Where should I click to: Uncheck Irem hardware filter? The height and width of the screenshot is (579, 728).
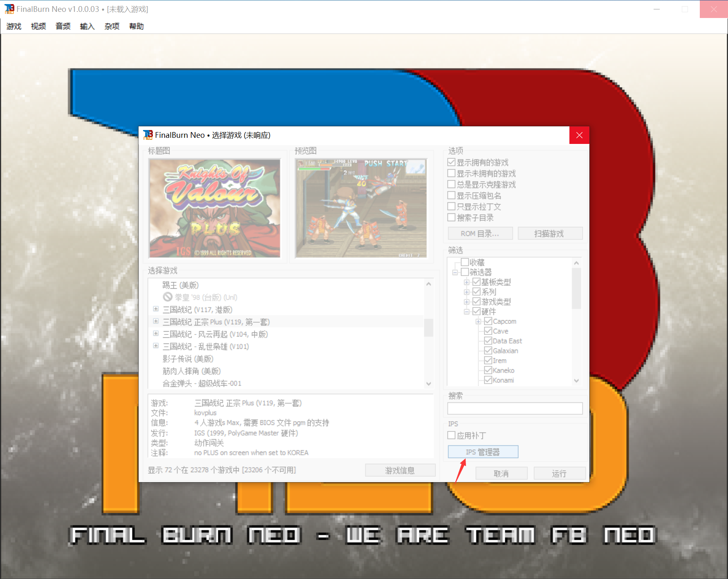(x=488, y=360)
